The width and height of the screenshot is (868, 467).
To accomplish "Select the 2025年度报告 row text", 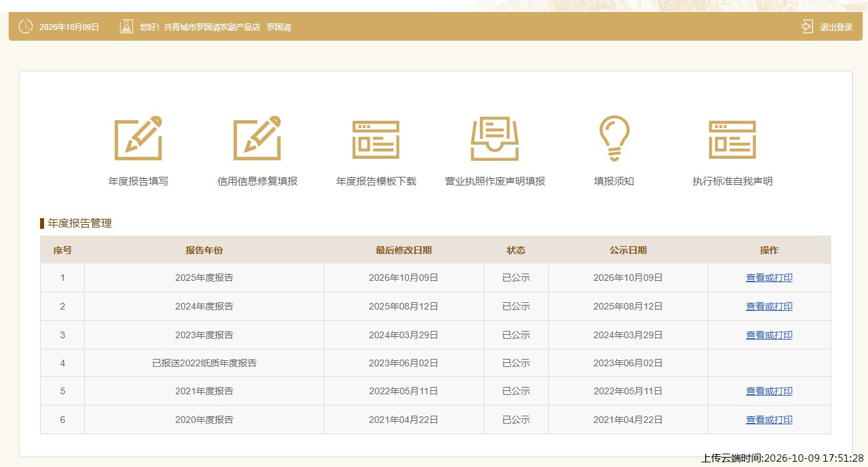I will tap(204, 278).
